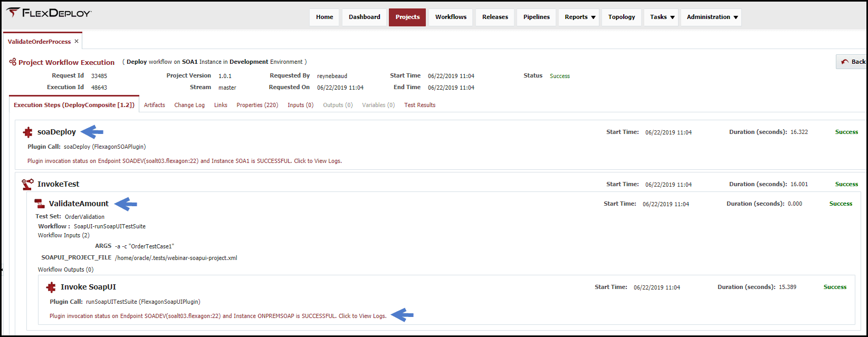Click Requested By value reynebeaud
Viewport: 868px width, 337px height.
tap(332, 76)
